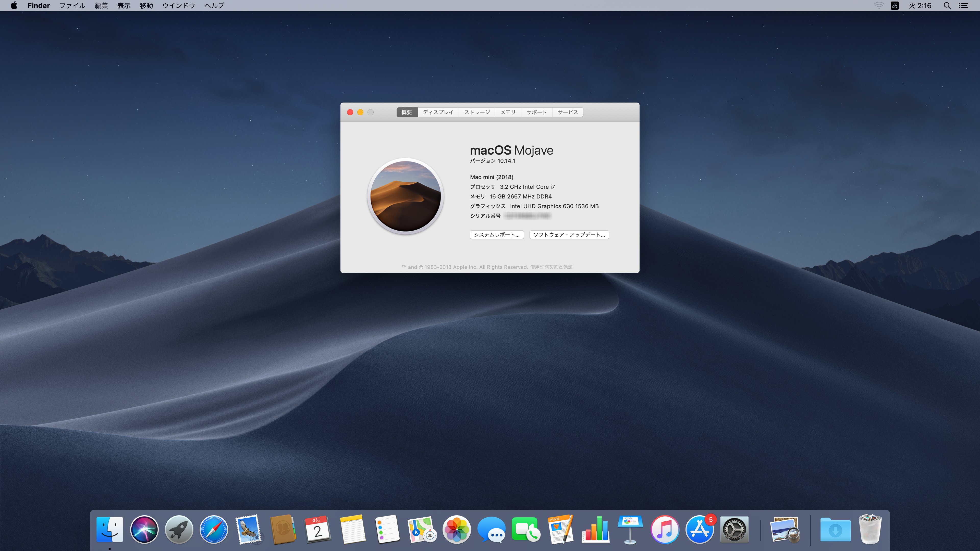Open System Preferences gear icon

[x=734, y=529]
